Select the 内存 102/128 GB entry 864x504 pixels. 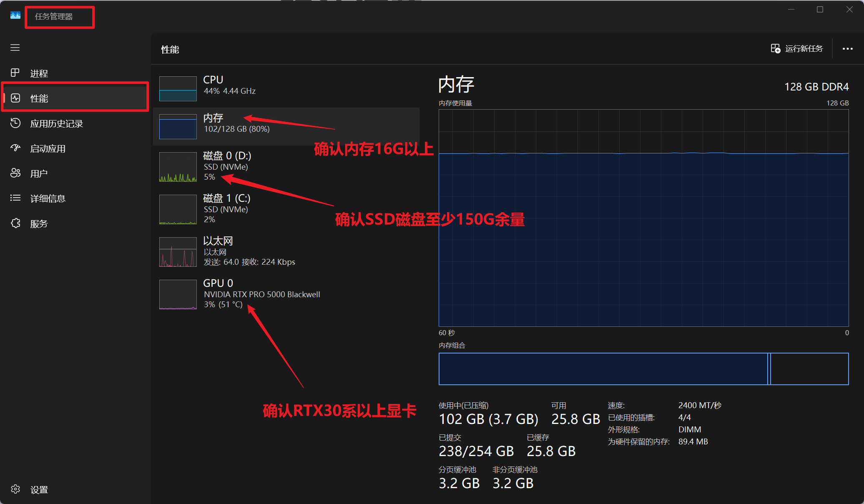[x=286, y=126]
